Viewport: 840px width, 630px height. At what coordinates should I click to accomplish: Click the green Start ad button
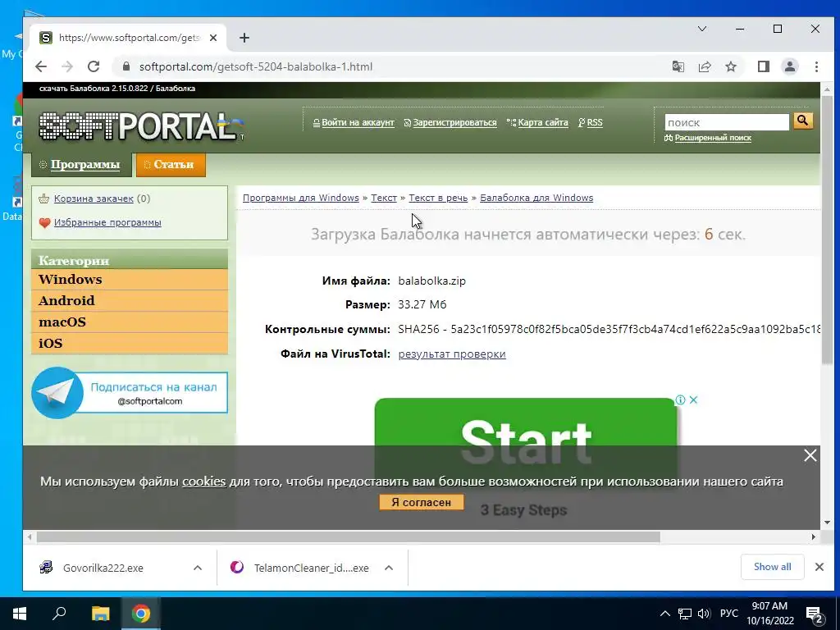[x=526, y=422]
